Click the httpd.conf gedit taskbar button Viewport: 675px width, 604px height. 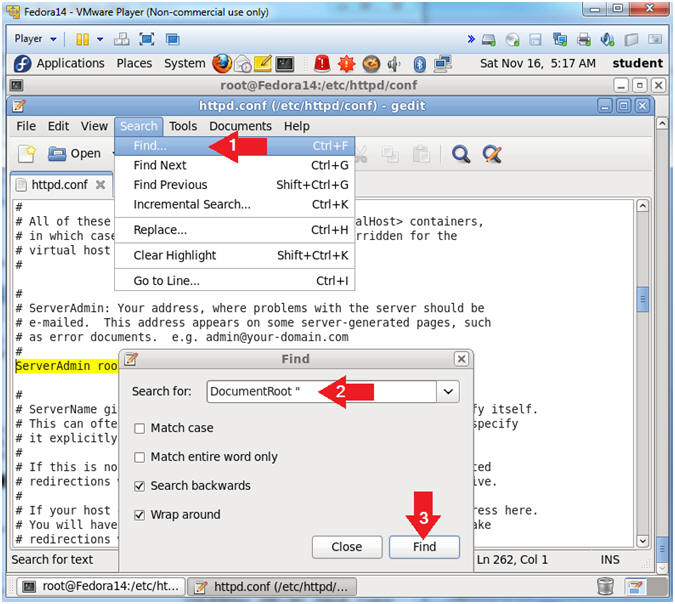(x=272, y=586)
